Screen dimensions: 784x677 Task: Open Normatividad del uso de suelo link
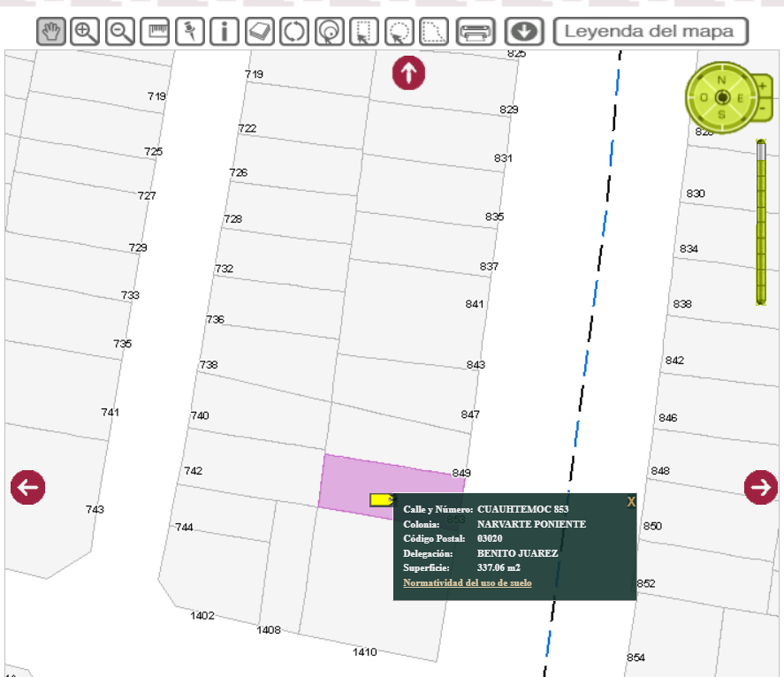[x=468, y=583]
